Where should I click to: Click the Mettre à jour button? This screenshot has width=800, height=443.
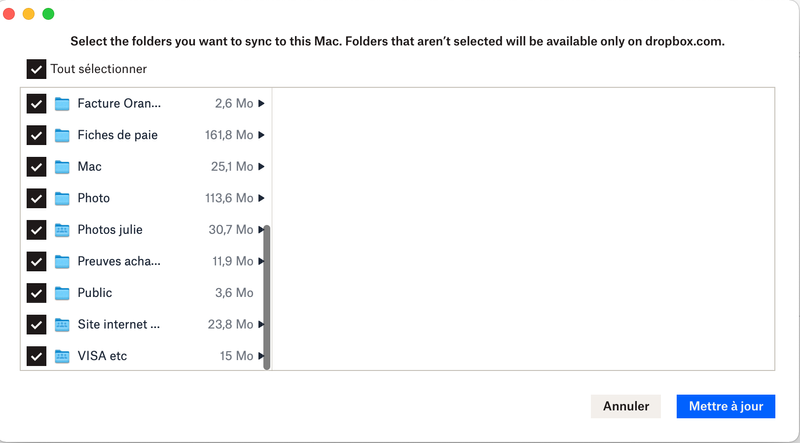pos(725,406)
